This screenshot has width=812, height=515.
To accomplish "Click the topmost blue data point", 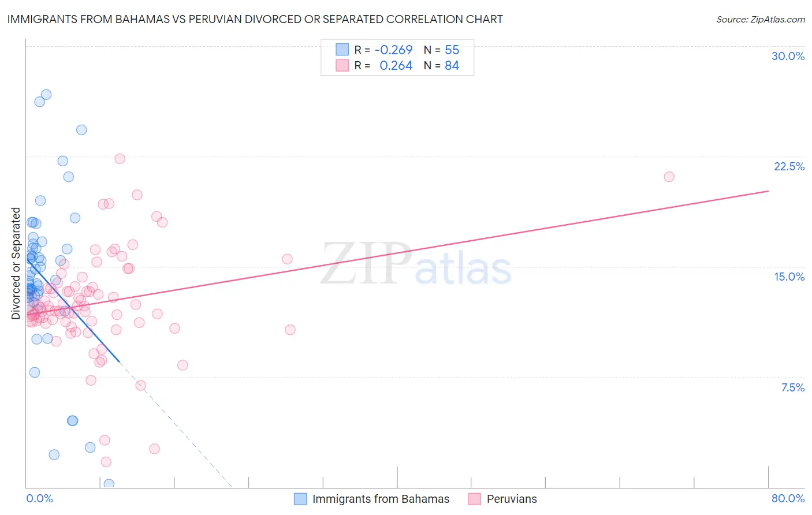I will [46, 94].
